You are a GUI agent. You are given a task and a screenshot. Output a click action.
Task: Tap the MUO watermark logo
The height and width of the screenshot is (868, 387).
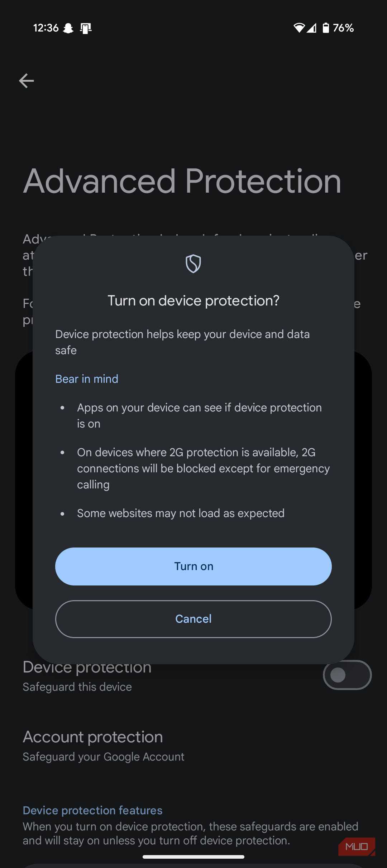(x=357, y=847)
